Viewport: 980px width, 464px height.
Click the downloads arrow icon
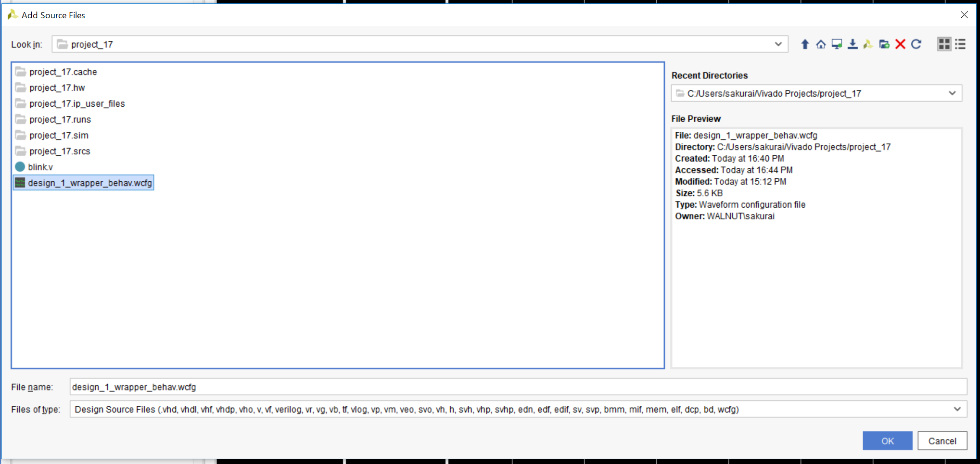point(853,44)
